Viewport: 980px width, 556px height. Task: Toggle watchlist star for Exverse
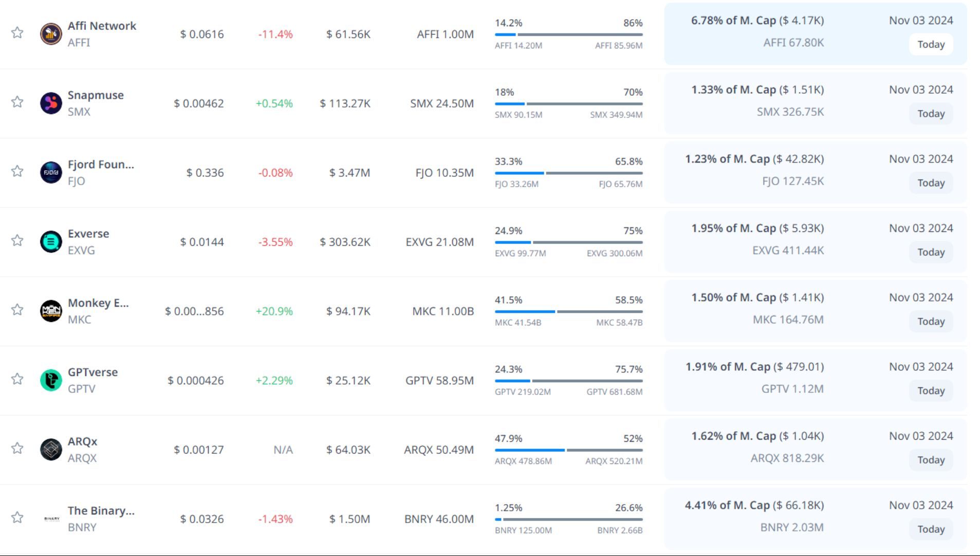pos(17,240)
